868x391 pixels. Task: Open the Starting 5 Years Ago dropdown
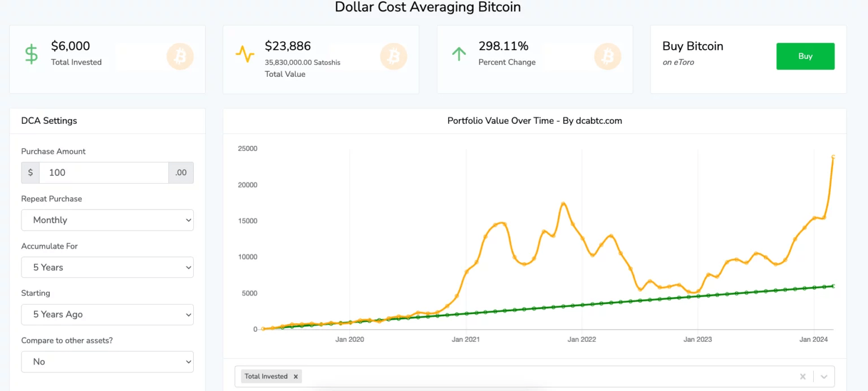pyautogui.click(x=107, y=315)
